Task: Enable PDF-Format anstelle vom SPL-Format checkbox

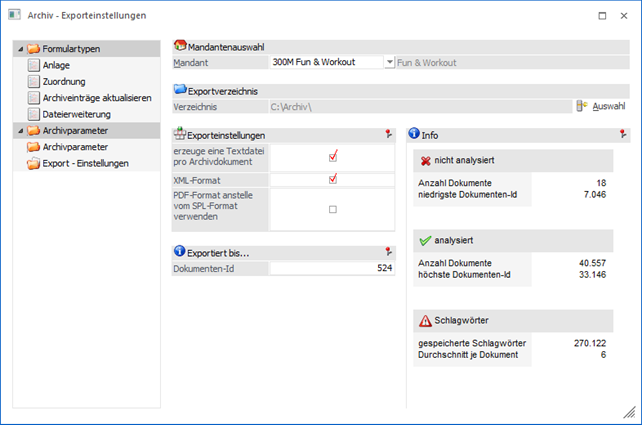Action: click(x=333, y=209)
